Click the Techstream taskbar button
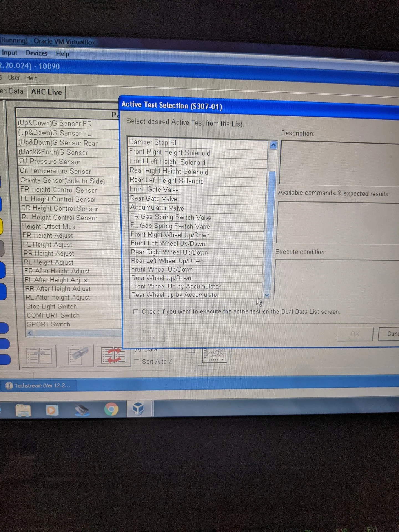The height and width of the screenshot is (532, 399). tap(39, 385)
